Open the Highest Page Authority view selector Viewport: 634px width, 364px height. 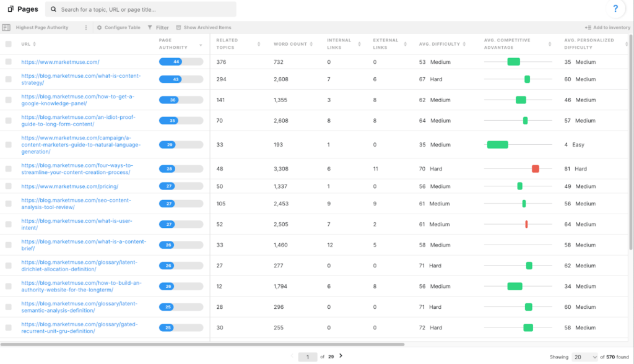[x=42, y=27]
